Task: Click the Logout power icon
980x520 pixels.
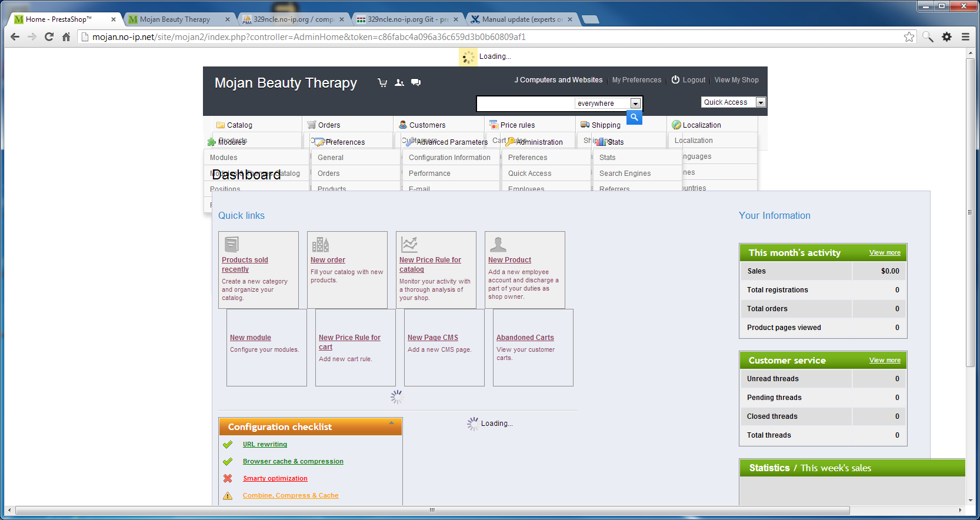Action: (x=675, y=79)
